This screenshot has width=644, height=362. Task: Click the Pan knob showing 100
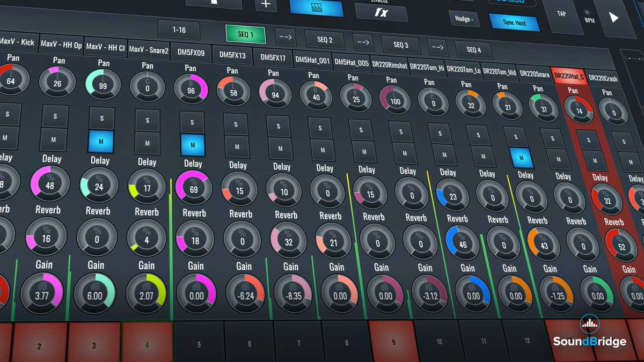395,100
